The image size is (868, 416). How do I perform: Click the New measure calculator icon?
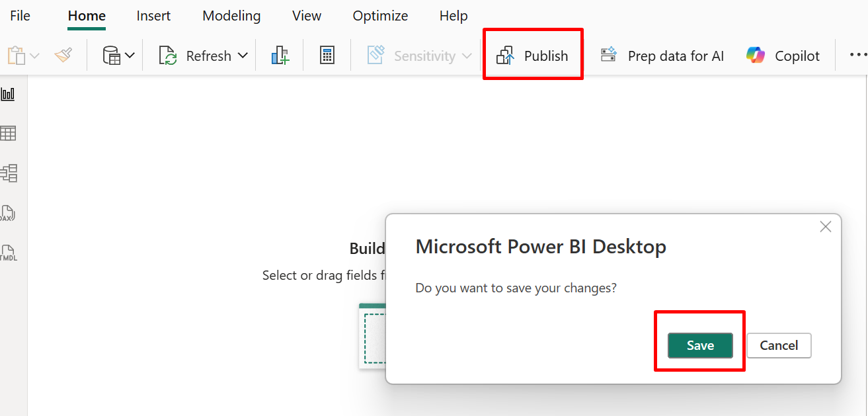[327, 56]
